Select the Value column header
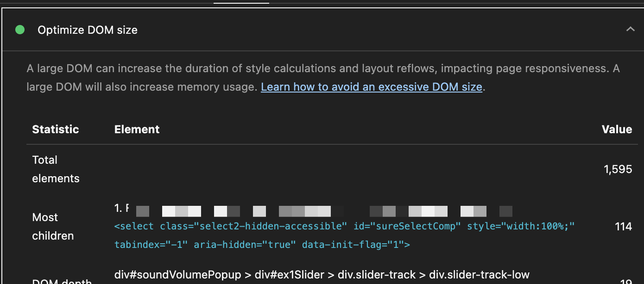Image resolution: width=644 pixels, height=284 pixels. click(617, 130)
